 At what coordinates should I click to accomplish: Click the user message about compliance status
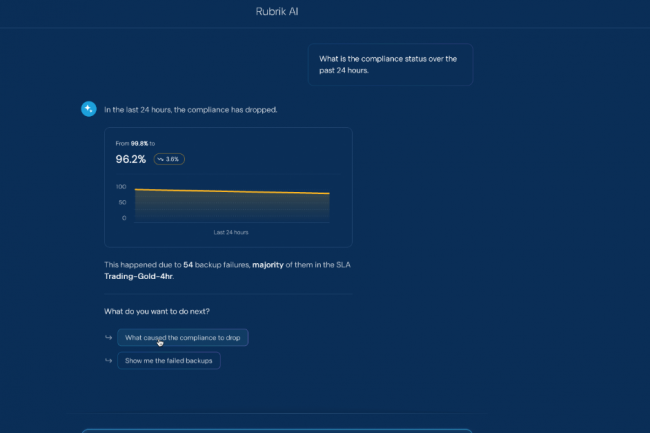(390, 65)
